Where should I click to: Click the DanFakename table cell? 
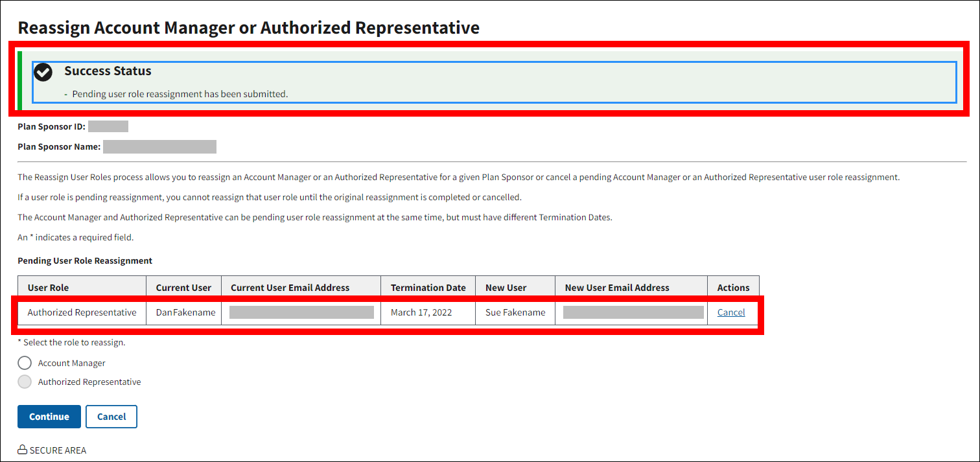pyautogui.click(x=185, y=312)
